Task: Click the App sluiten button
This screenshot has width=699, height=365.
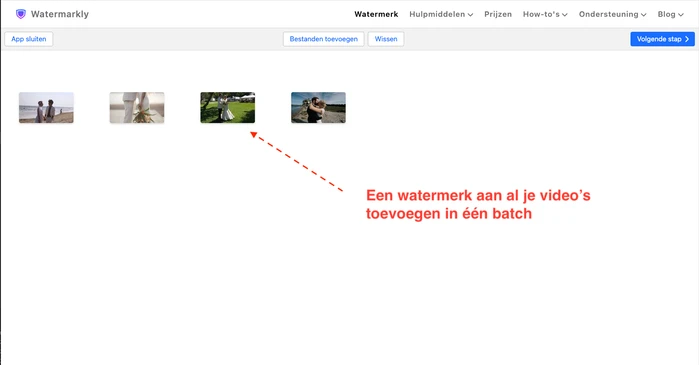Action: [x=29, y=39]
